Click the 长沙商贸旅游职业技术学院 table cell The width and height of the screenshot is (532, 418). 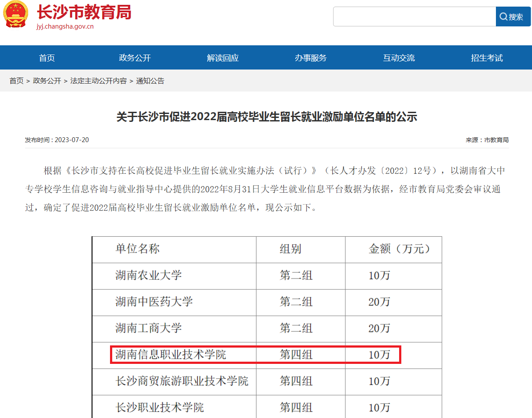182,381
